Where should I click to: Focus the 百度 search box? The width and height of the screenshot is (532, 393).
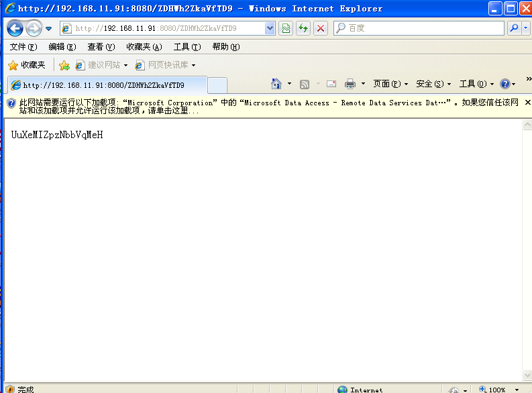419,28
